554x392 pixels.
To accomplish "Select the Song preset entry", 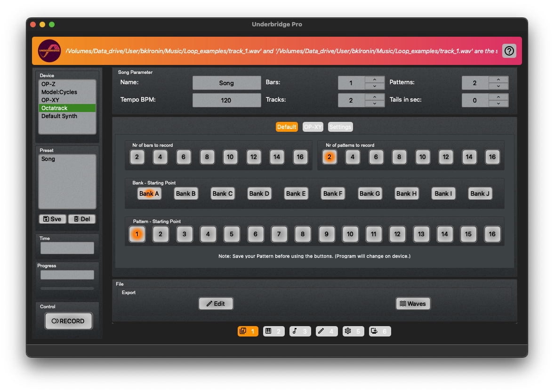I will 67,159.
